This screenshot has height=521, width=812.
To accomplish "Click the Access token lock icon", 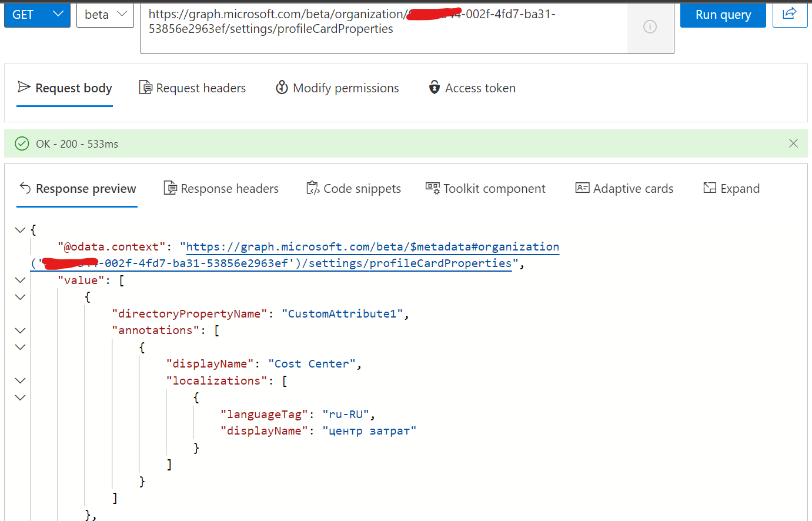I will point(435,88).
